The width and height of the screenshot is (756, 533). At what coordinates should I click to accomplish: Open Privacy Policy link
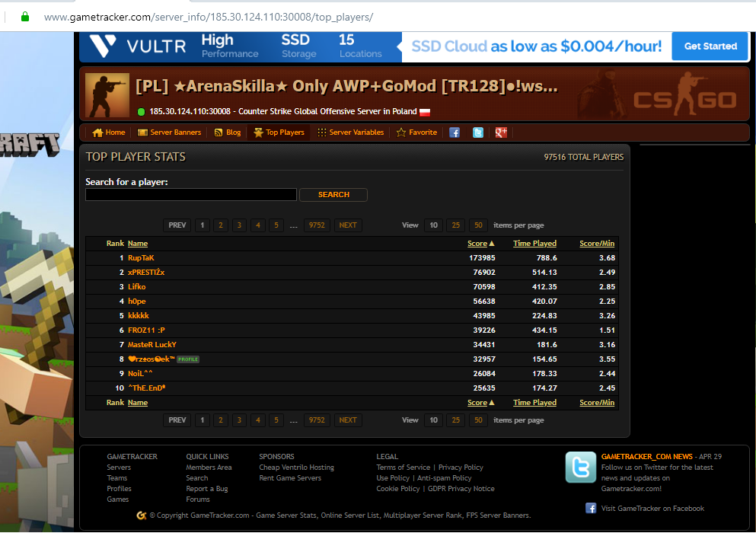click(461, 468)
